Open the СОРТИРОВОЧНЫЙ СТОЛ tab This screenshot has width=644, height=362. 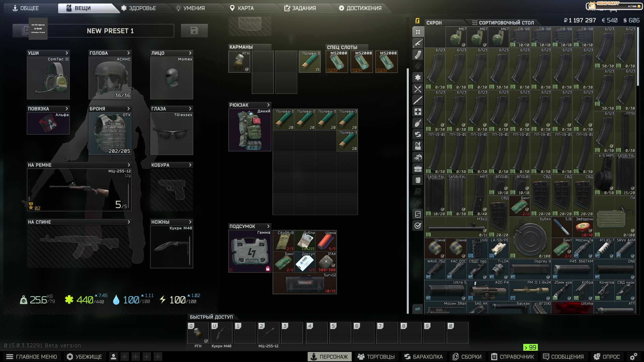click(x=503, y=23)
